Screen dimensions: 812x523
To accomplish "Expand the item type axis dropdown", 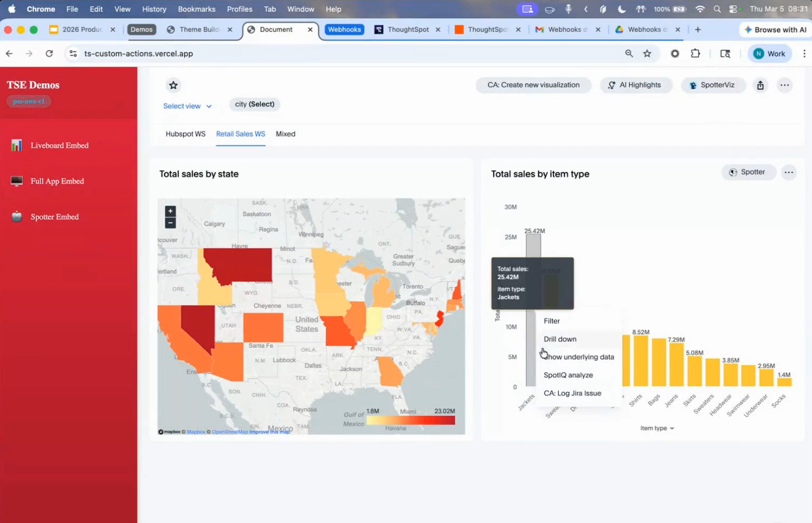I will point(657,428).
